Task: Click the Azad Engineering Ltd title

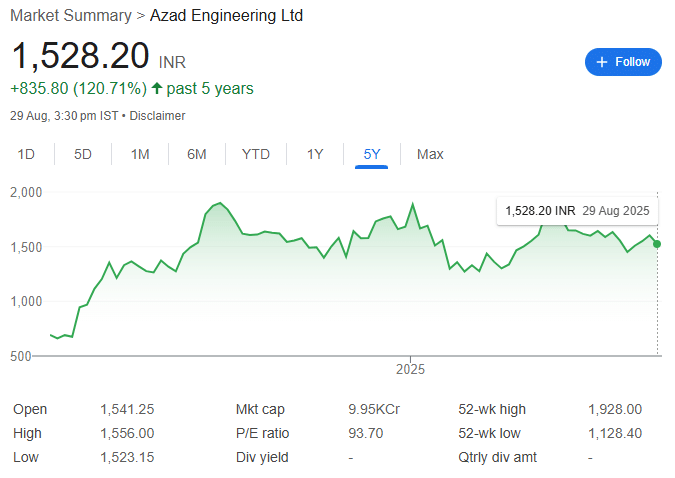Action: (x=226, y=16)
